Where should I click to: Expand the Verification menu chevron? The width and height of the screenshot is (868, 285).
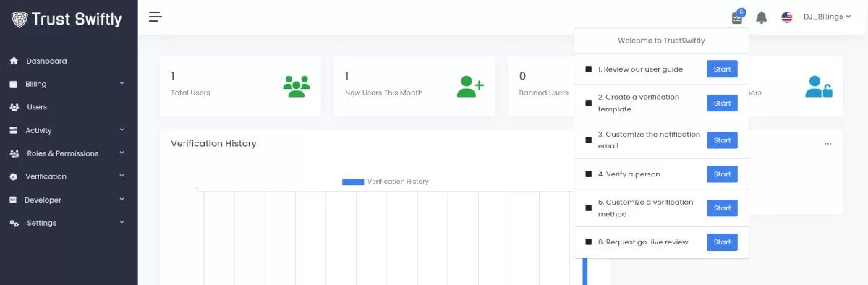122,176
